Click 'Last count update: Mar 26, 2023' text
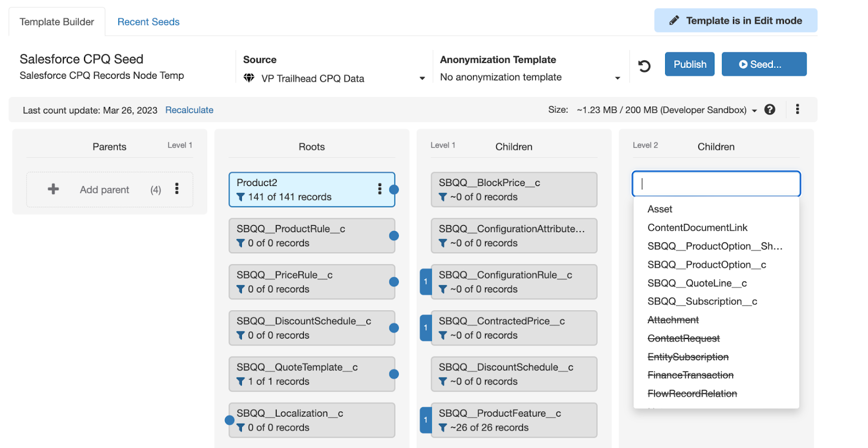The width and height of the screenshot is (868, 448). pyautogui.click(x=90, y=111)
